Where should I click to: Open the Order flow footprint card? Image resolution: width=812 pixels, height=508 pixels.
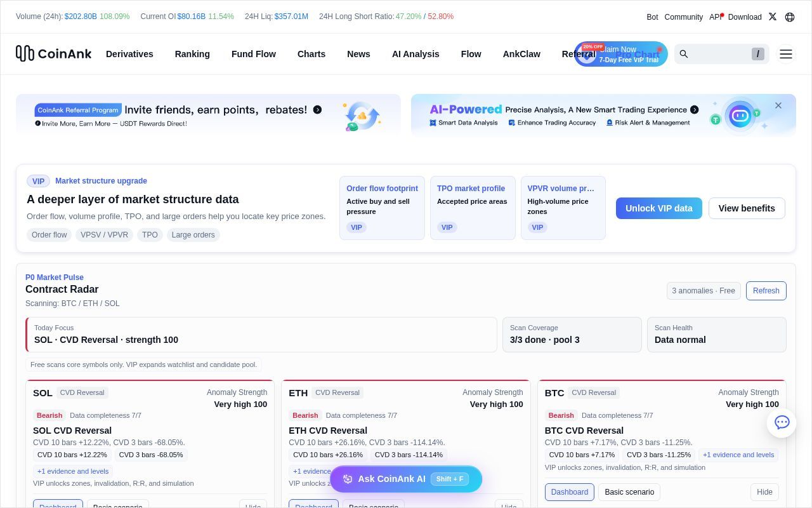coord(382,208)
